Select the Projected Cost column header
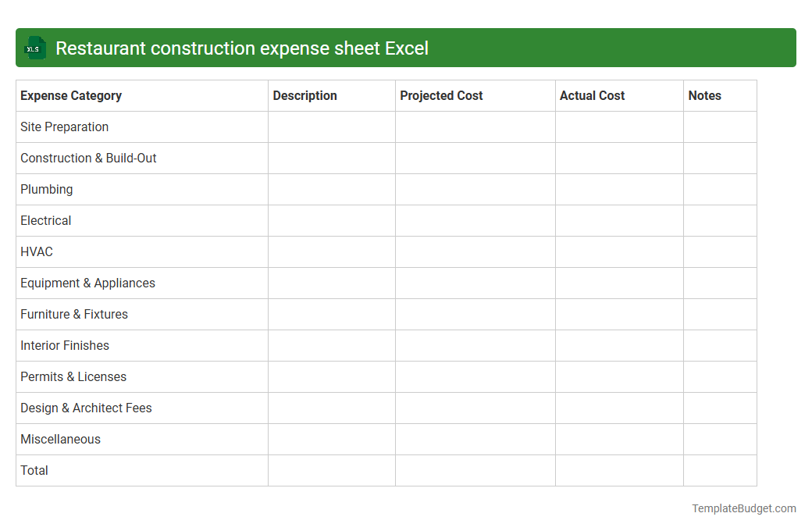Image resolution: width=812 pixels, height=531 pixels. (x=441, y=95)
